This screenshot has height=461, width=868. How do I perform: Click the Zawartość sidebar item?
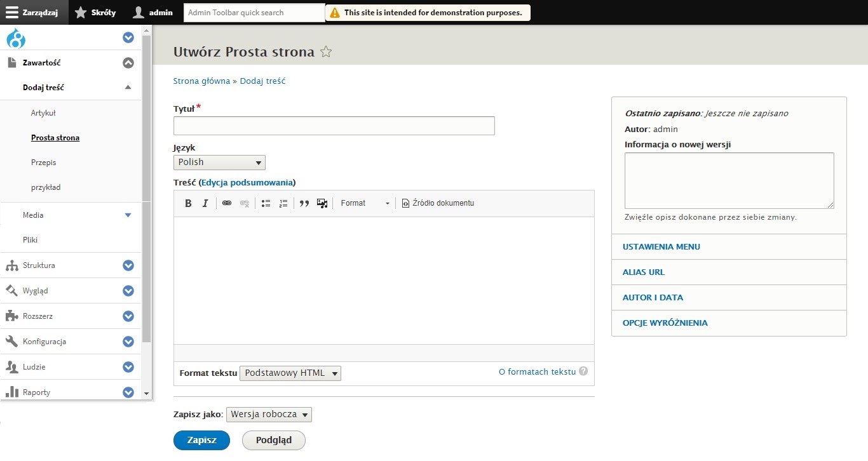(42, 62)
